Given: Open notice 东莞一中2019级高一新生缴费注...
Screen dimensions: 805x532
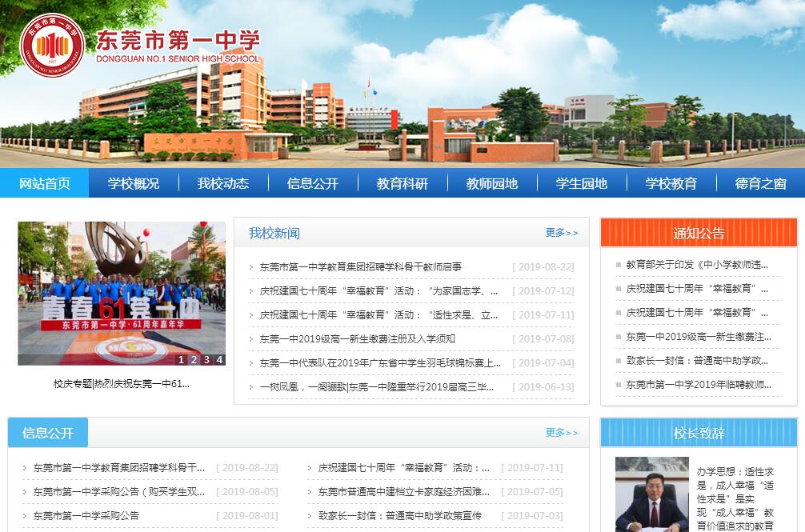Looking at the screenshot, I should pyautogui.click(x=699, y=337).
